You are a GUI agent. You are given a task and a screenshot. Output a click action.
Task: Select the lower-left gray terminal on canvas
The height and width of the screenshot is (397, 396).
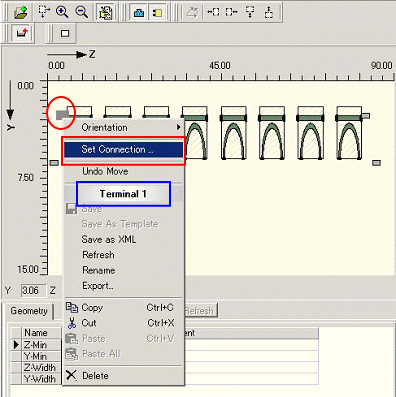(54, 163)
